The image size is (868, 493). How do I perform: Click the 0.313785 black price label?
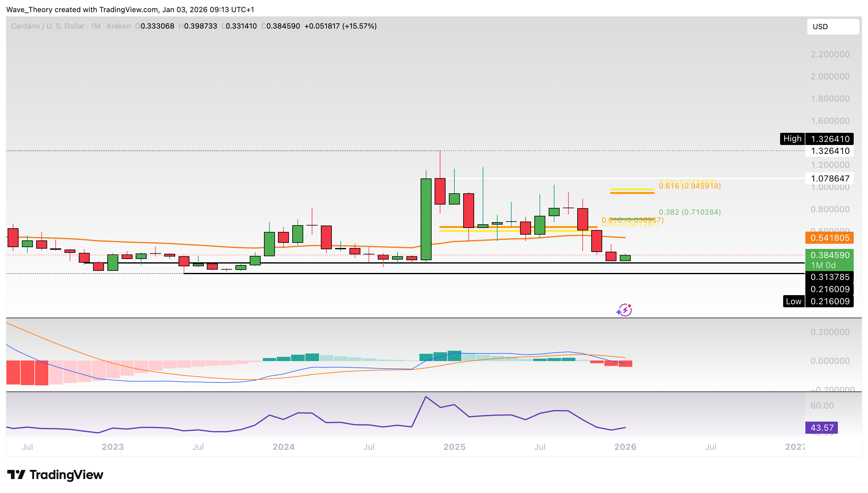pos(830,277)
